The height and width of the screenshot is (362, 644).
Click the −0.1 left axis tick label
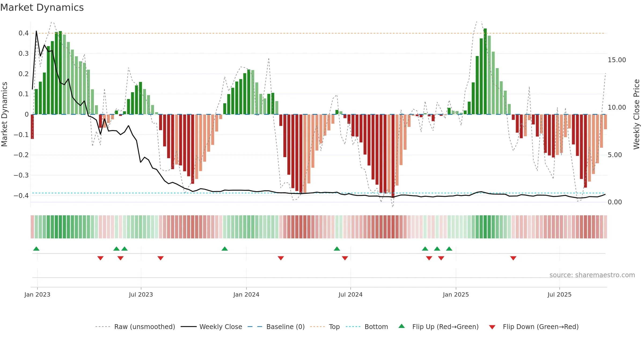pyautogui.click(x=21, y=135)
